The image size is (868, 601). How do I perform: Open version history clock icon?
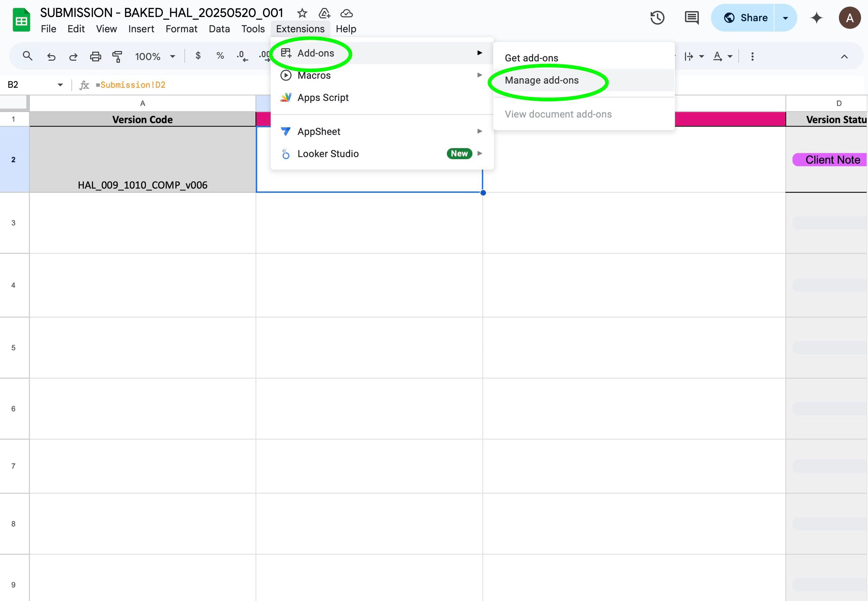657,18
